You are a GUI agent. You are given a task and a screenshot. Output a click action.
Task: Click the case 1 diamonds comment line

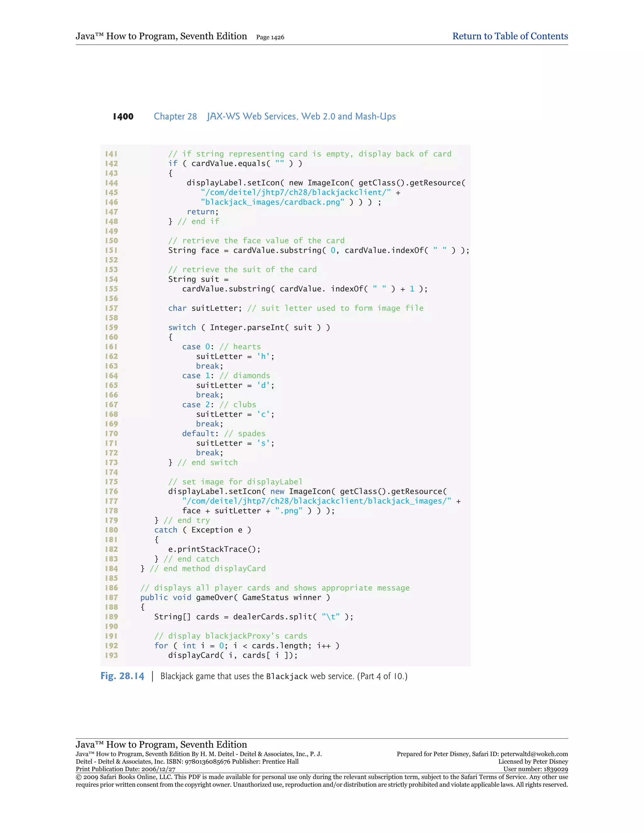point(226,376)
